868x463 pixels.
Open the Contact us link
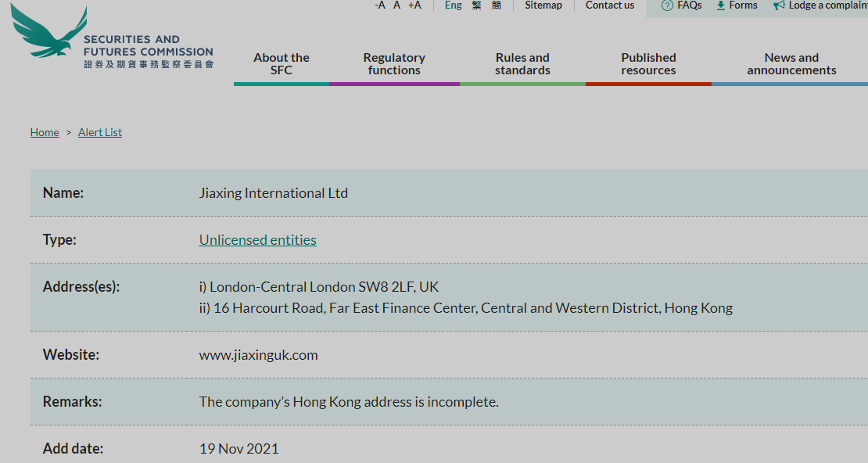point(610,5)
